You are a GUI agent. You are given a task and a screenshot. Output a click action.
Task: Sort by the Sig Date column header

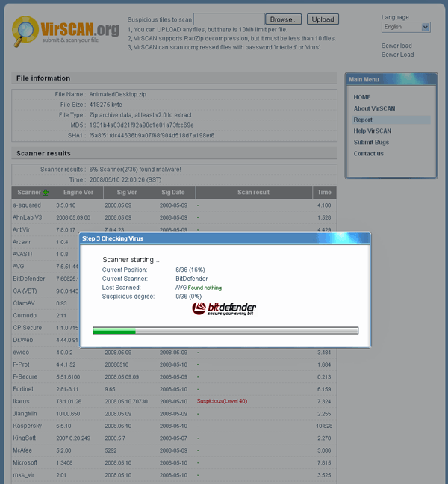tap(173, 192)
